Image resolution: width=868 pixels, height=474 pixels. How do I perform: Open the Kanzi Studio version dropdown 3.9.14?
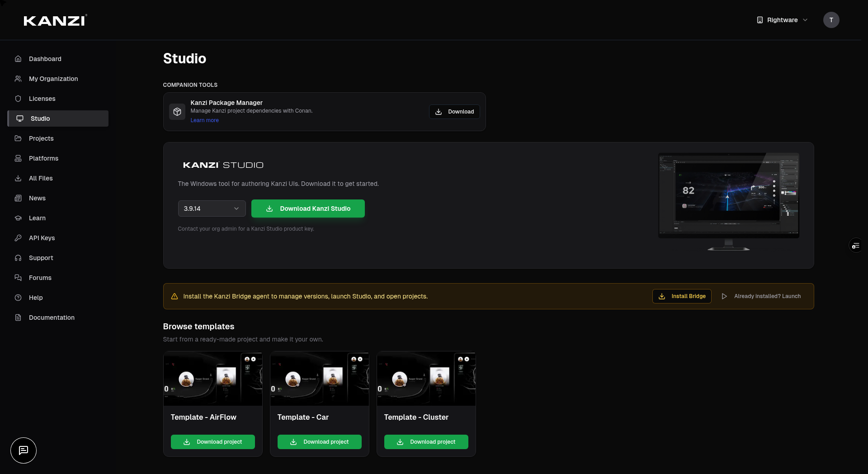pos(212,209)
